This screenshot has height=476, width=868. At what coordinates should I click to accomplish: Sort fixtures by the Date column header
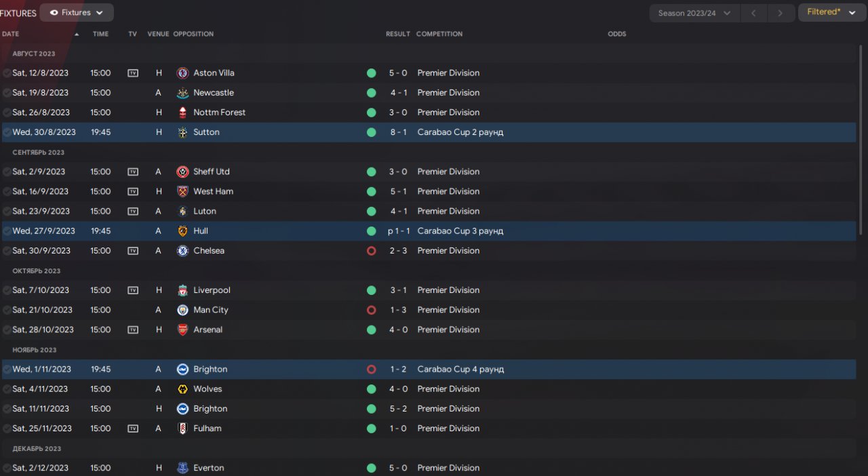(11, 34)
